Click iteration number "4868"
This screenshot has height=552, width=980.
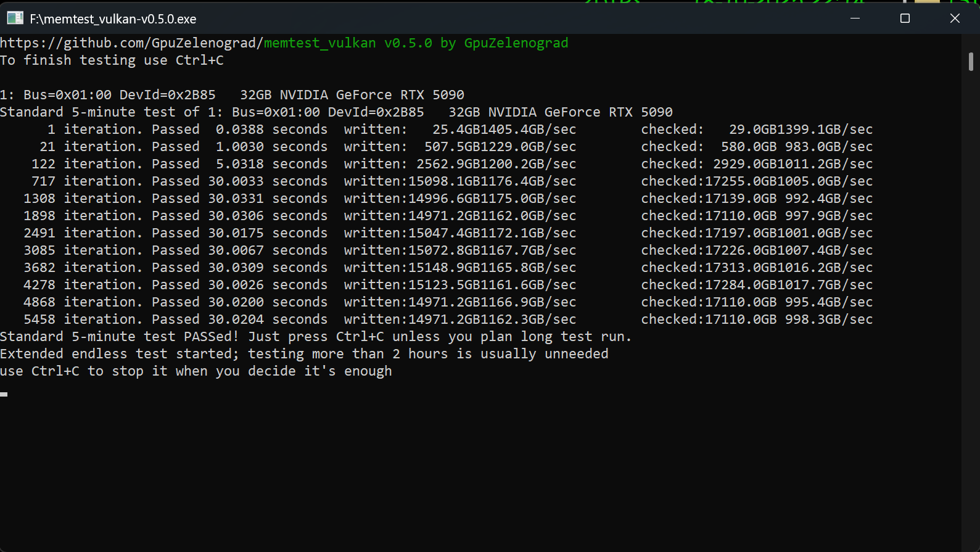pos(39,302)
